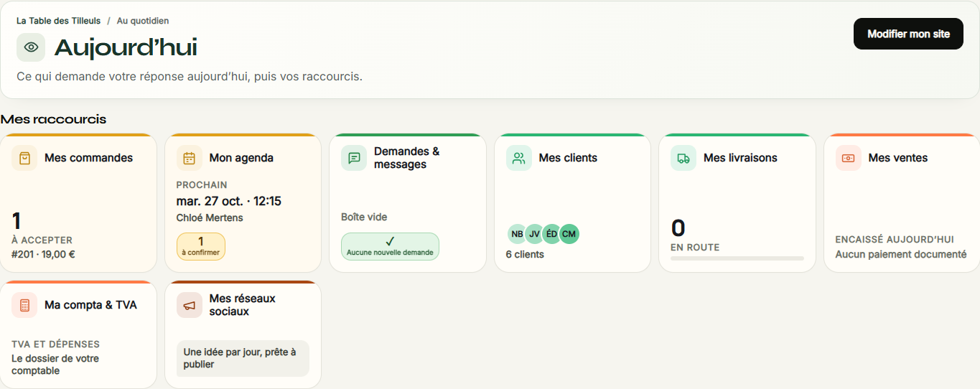Click the 'mar. 27 oct. · 12:15' appointment
The height and width of the screenshot is (389, 980).
coord(229,201)
